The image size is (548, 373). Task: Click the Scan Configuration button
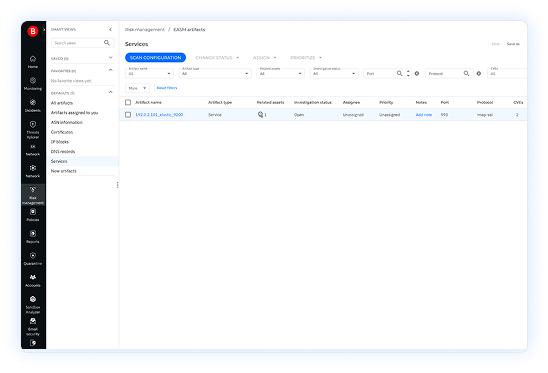[x=156, y=58]
